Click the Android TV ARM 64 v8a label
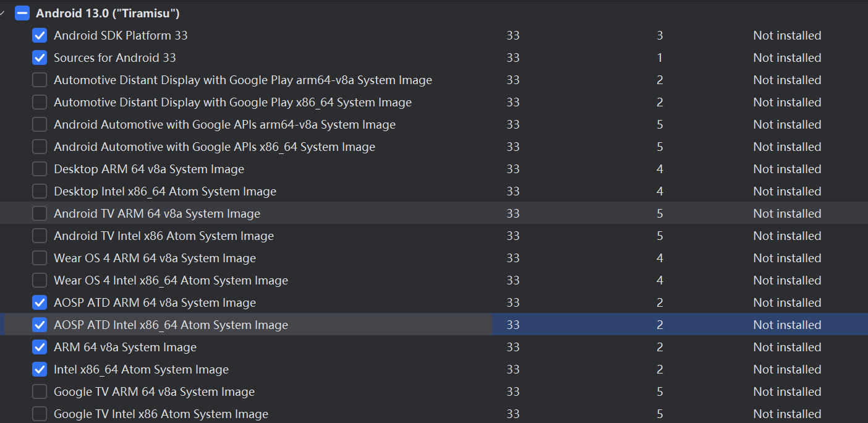868x423 pixels. [157, 213]
